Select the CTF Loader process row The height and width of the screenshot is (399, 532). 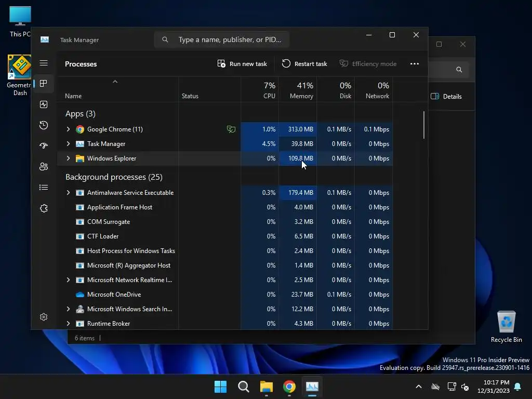[224, 236]
